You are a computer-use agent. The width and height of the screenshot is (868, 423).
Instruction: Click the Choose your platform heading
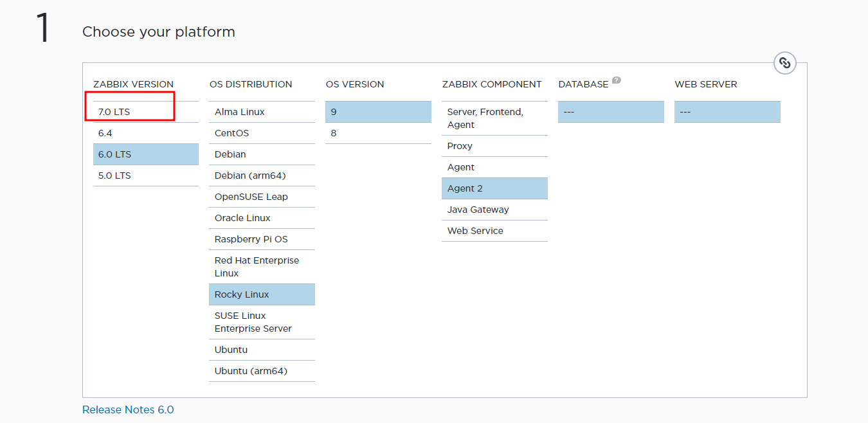pos(159,32)
